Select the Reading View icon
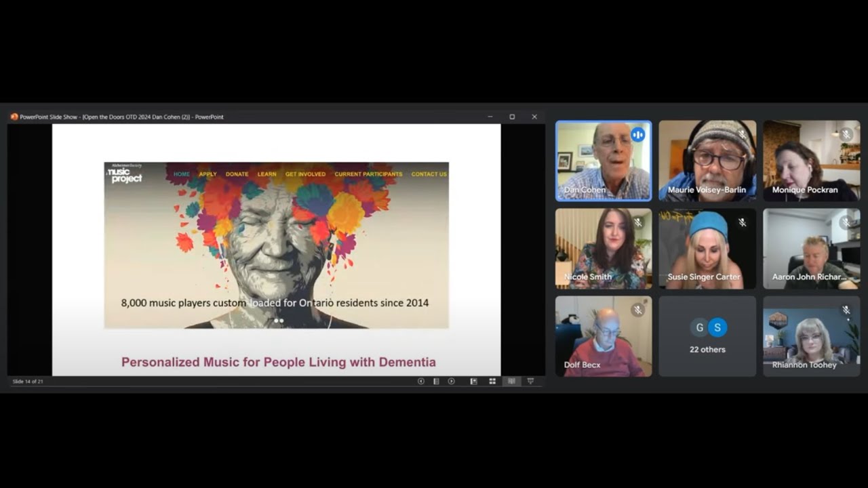868x488 pixels. click(511, 382)
